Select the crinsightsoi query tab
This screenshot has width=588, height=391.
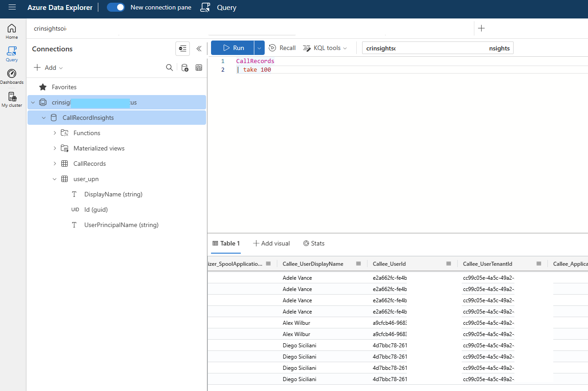[50, 28]
